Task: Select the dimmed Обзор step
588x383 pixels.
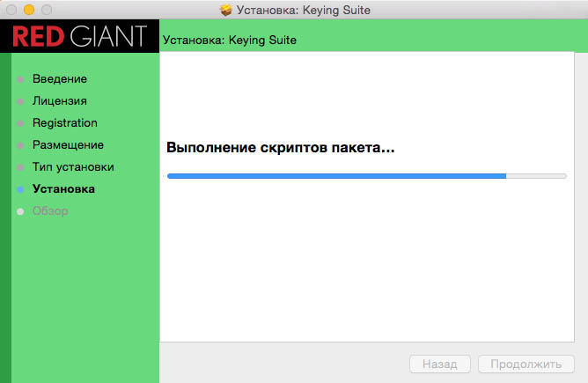Action: pos(50,211)
